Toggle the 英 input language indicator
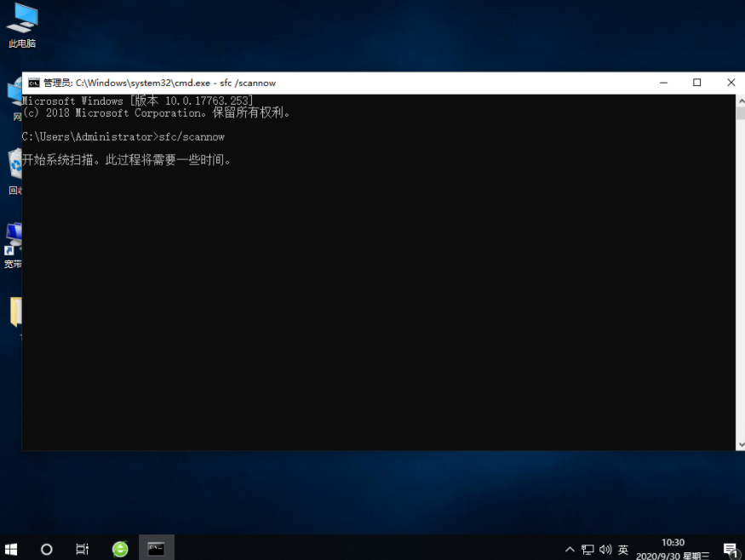The image size is (745, 560). click(623, 550)
